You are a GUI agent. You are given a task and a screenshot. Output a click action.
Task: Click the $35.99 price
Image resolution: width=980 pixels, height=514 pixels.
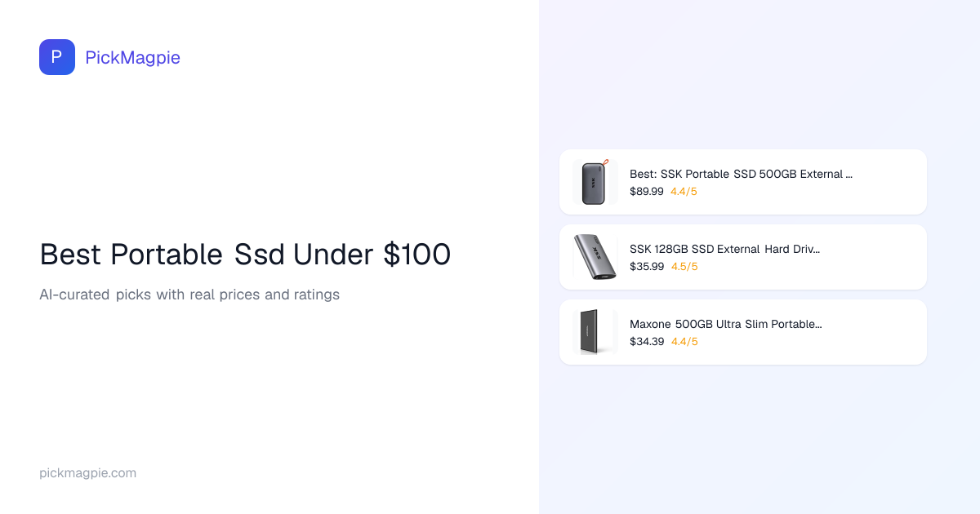(x=646, y=267)
